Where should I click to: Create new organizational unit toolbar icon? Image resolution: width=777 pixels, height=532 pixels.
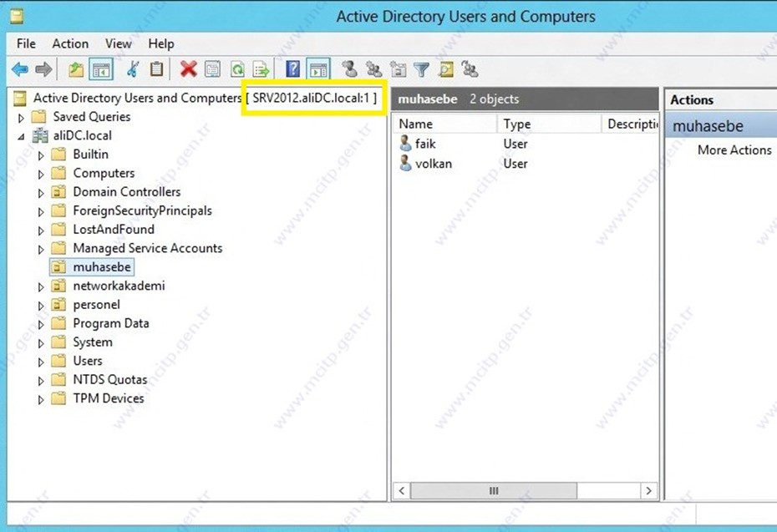[x=398, y=69]
